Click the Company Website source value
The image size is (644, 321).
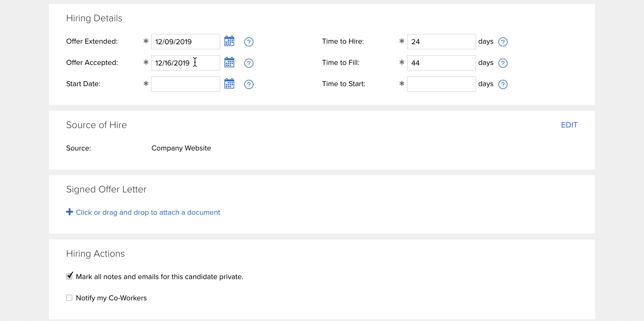(181, 148)
